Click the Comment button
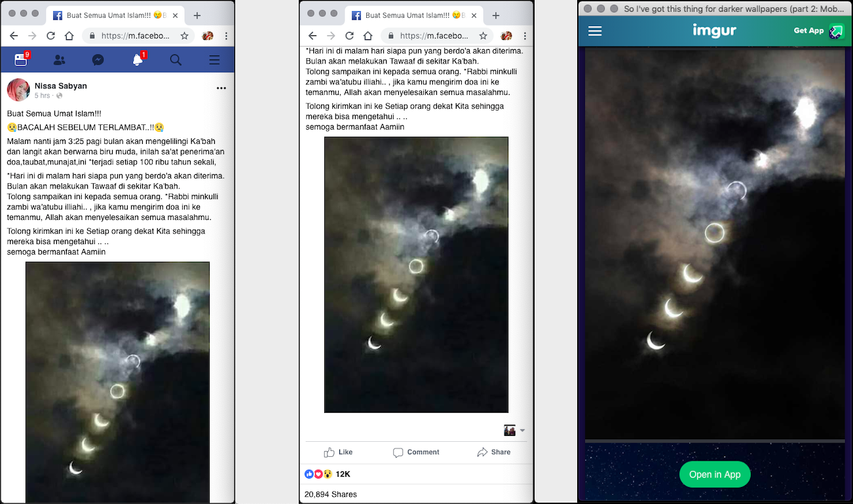The width and height of the screenshot is (853, 504). tap(416, 452)
